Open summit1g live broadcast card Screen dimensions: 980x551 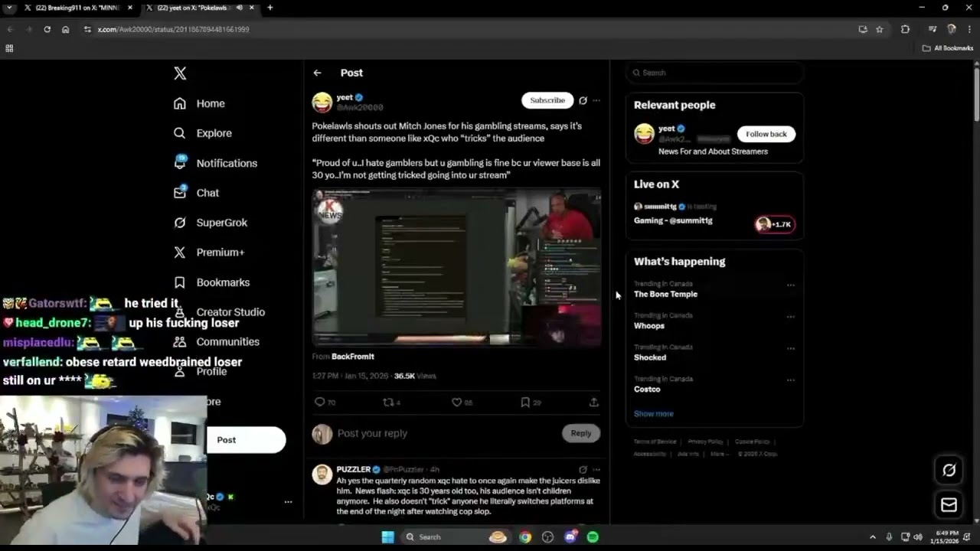714,214
